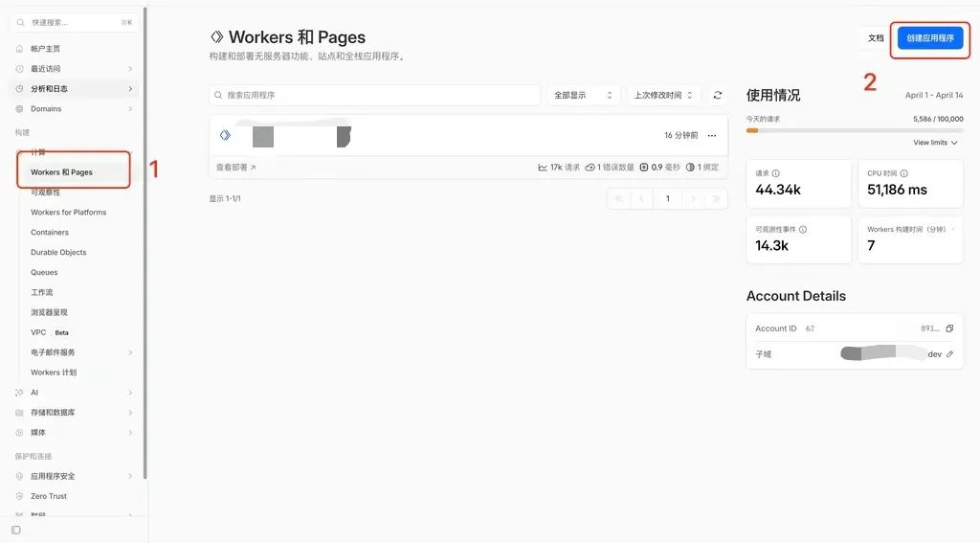This screenshot has width=980, height=543.
Task: Click the Domains globe icon
Action: click(x=19, y=109)
